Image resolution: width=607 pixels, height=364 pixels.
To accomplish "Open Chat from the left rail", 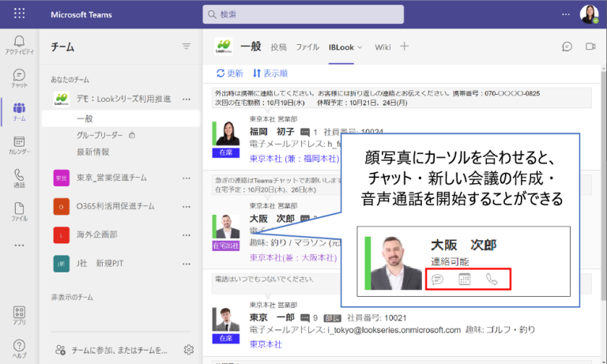I will pos(19,77).
